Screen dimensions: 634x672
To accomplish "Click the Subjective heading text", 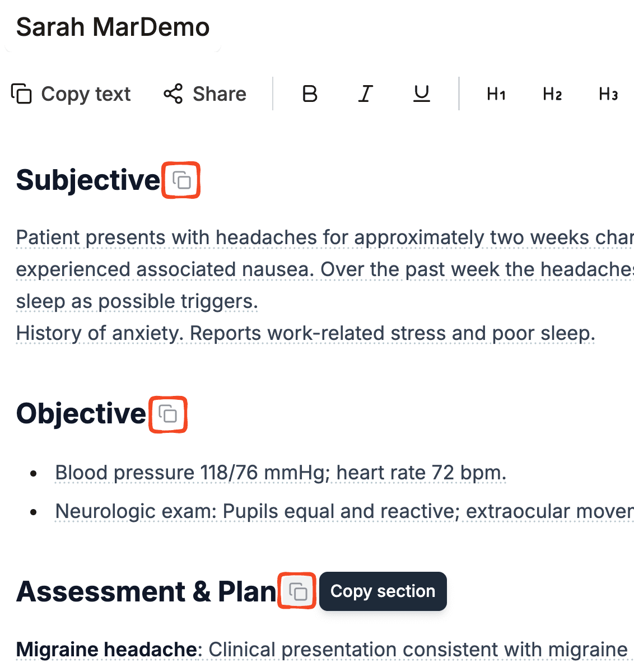I will tap(88, 180).
